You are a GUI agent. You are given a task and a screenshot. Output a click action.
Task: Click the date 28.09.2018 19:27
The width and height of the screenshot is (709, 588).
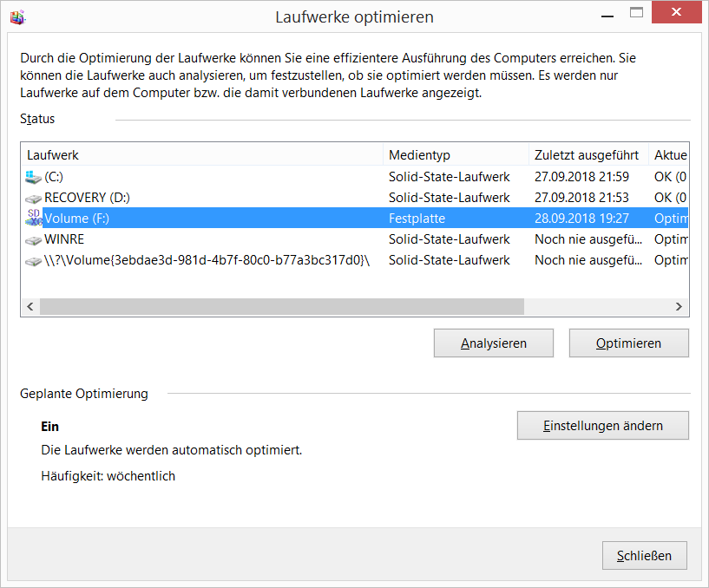(x=581, y=219)
